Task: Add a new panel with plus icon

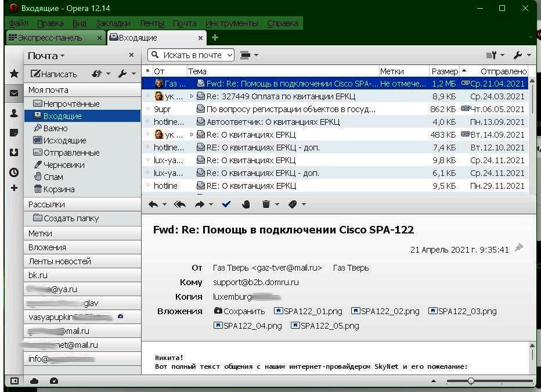Action: point(14,188)
